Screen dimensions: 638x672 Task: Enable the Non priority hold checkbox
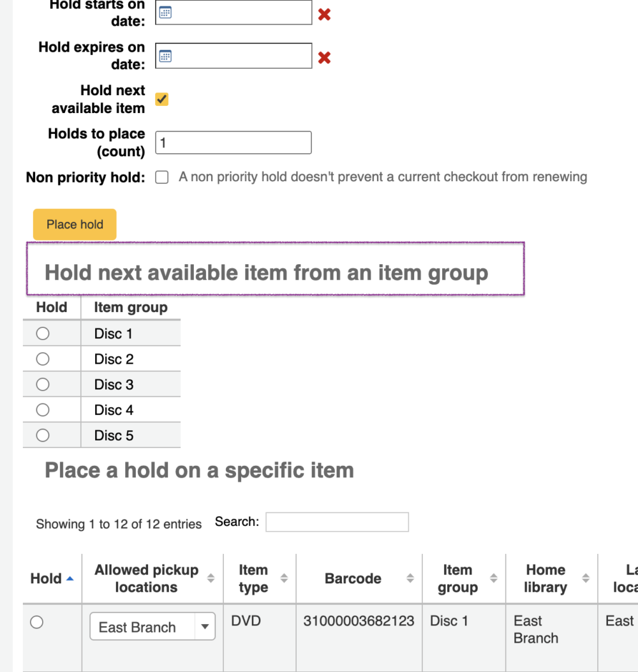pyautogui.click(x=162, y=177)
